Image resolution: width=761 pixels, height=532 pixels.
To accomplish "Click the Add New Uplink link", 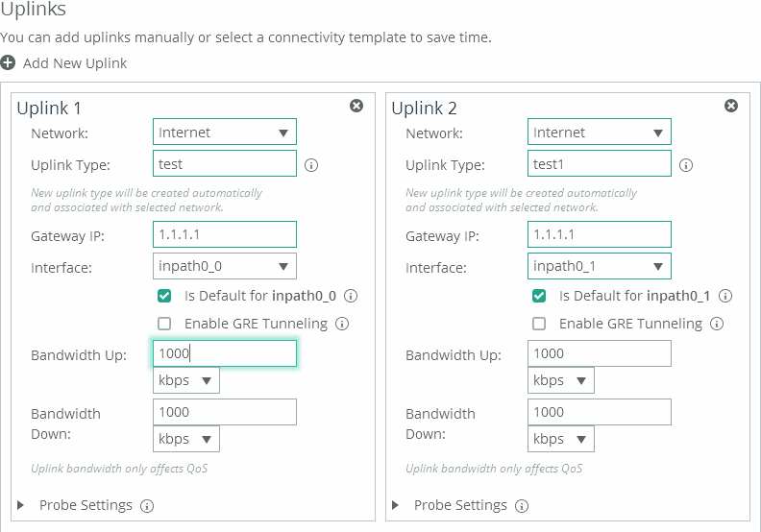I will (75, 62).
